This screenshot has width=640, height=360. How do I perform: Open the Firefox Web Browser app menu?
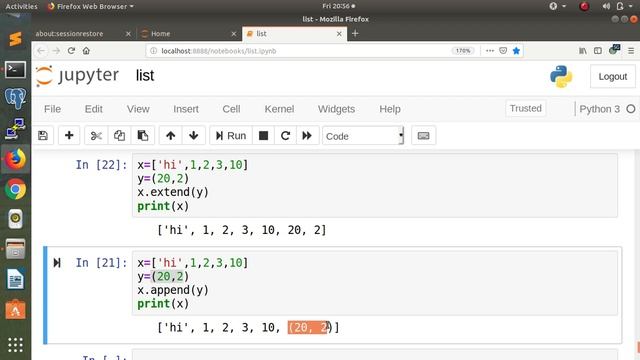91,6
